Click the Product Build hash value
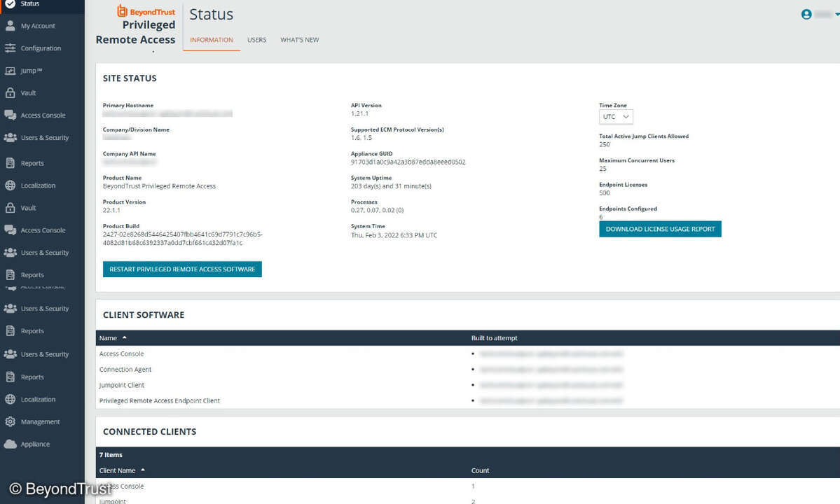The image size is (840, 504). coord(183,239)
